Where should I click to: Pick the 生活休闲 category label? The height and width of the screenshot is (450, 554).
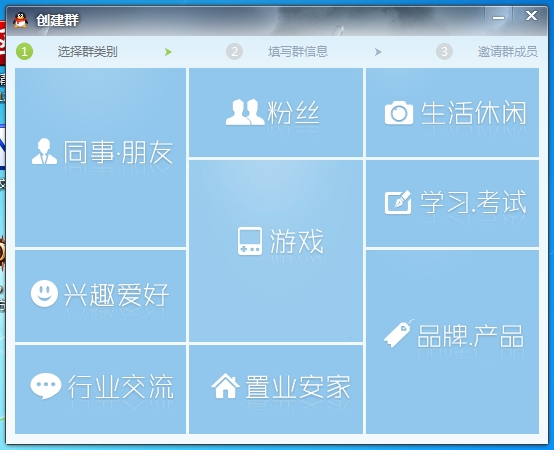(x=473, y=113)
